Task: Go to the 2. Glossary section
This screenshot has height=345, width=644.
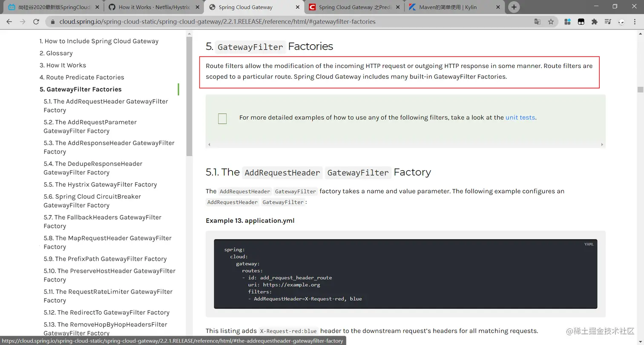Action: pos(56,53)
